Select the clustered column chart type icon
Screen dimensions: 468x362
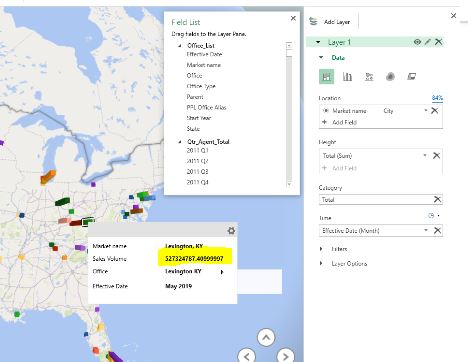347,77
